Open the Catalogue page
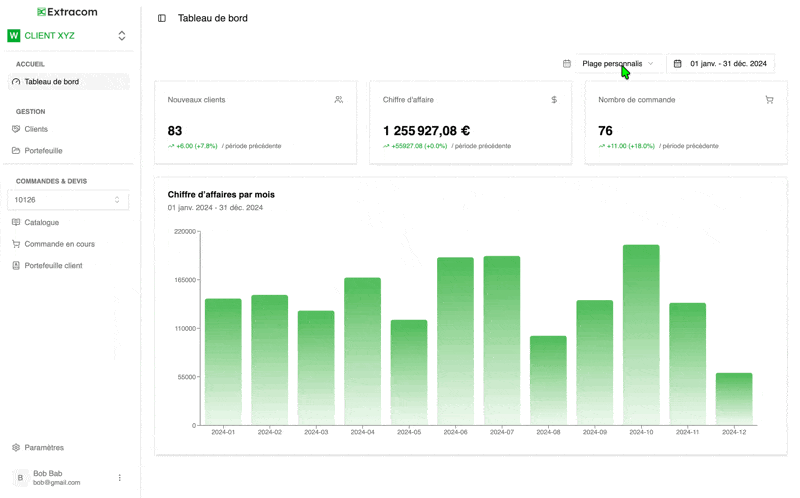The width and height of the screenshot is (800, 498). (x=41, y=222)
